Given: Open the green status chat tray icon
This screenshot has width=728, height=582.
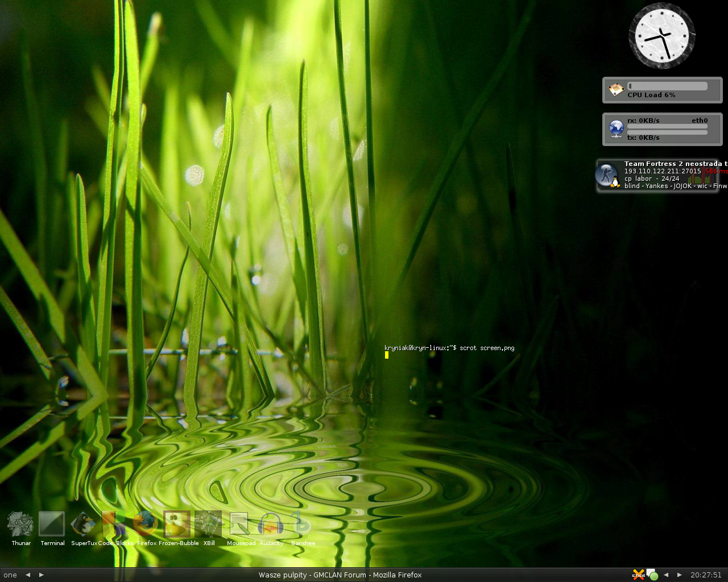Looking at the screenshot, I should click(x=652, y=575).
